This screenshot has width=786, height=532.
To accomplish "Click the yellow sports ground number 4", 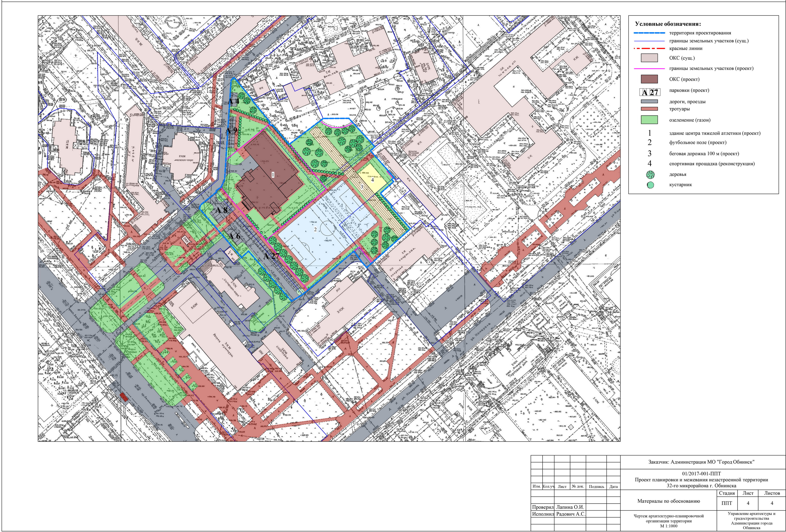I will click(372, 180).
